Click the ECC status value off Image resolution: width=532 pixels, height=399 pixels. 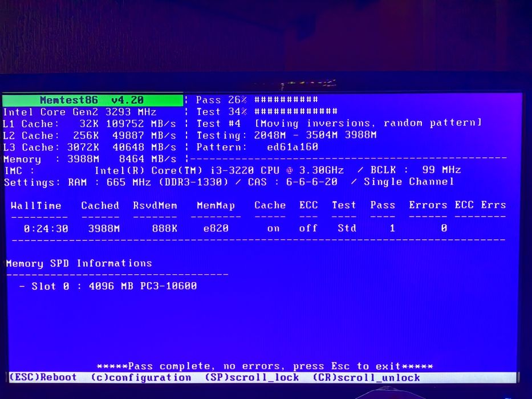(x=308, y=228)
